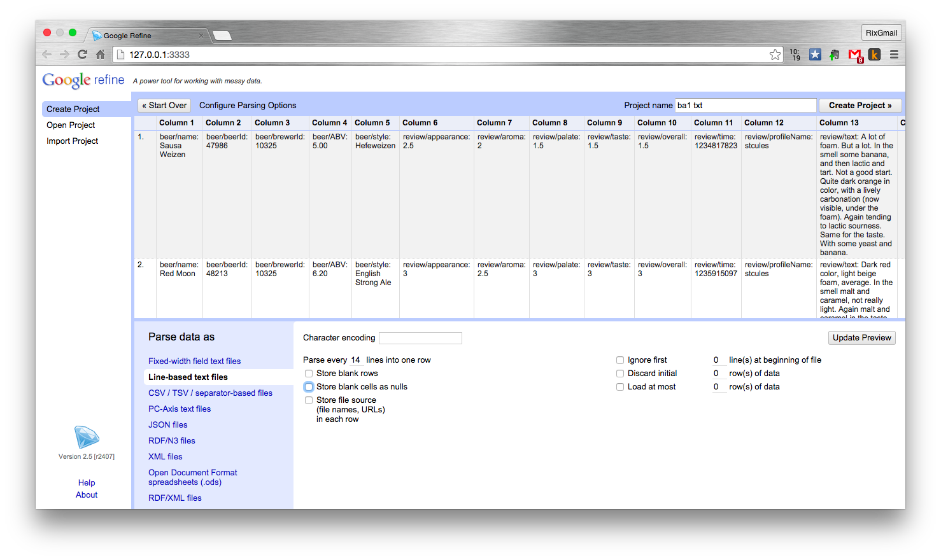The width and height of the screenshot is (941, 560).
Task: Check the Load at most rows option
Action: tap(620, 387)
